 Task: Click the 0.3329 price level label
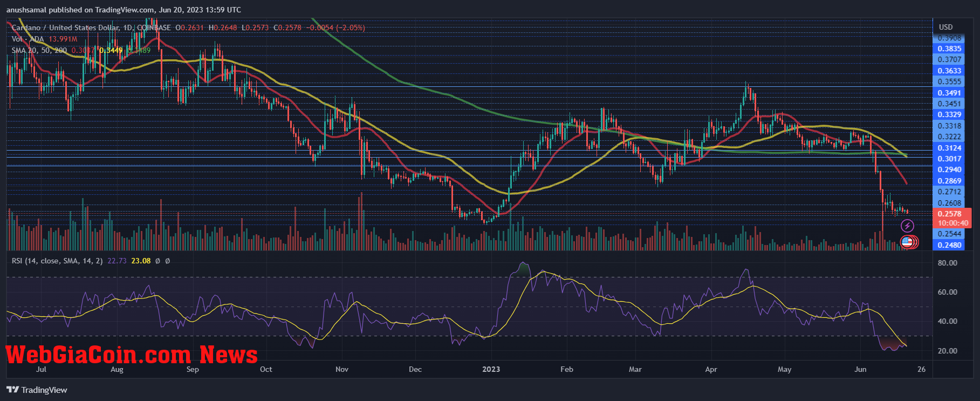(x=949, y=114)
